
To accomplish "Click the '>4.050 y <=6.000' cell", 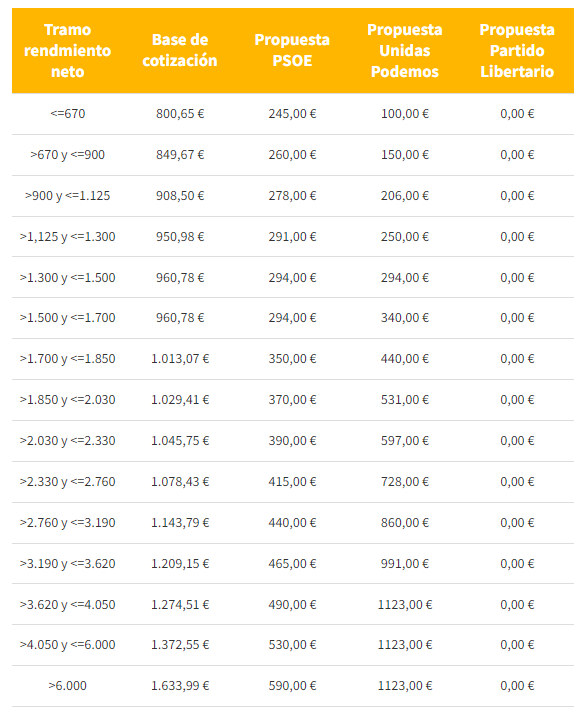I will pyautogui.click(x=68, y=645).
